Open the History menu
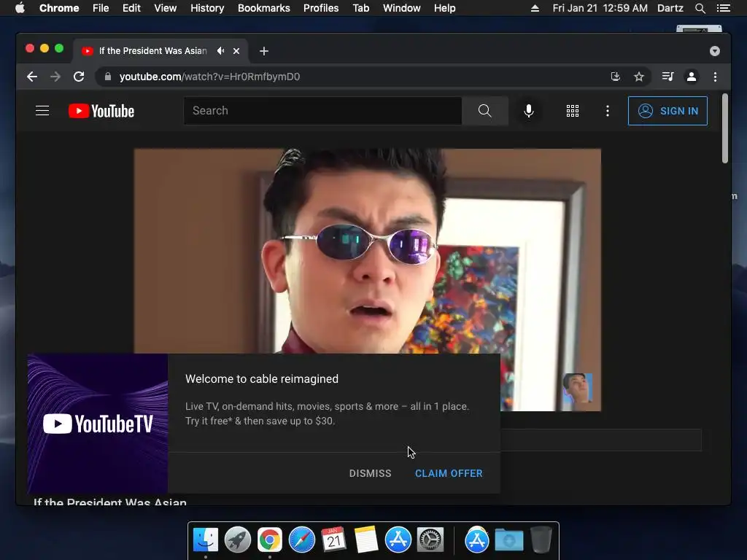Screen dimensions: 747x560 click(207, 8)
